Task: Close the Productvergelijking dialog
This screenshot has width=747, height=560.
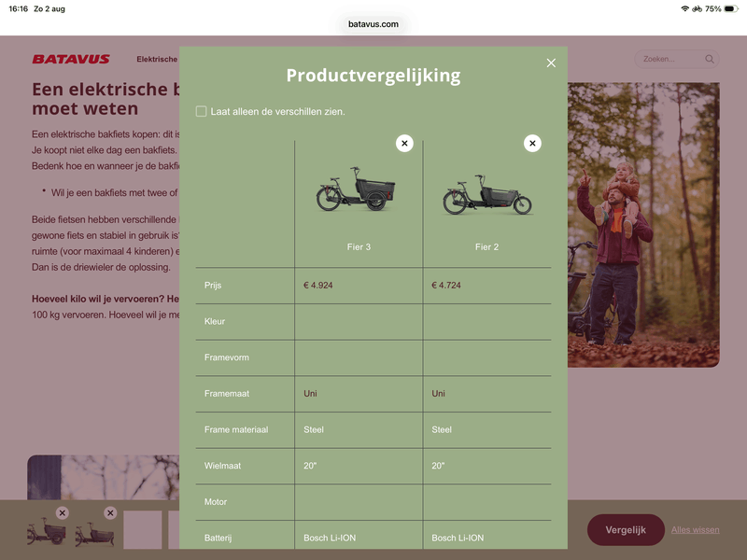Action: click(x=551, y=63)
